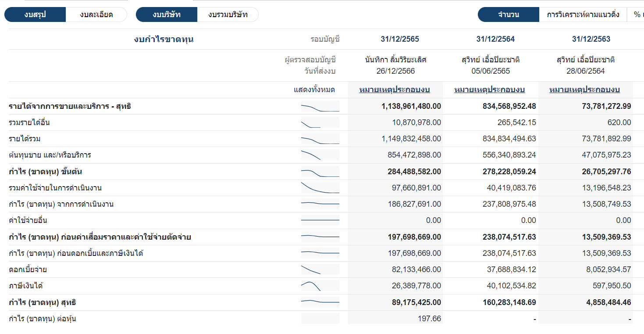This screenshot has width=644, height=334.
Task: View the กำไร (ขาดทุน) สุทธิ sparkline chart
Action: coord(320,302)
